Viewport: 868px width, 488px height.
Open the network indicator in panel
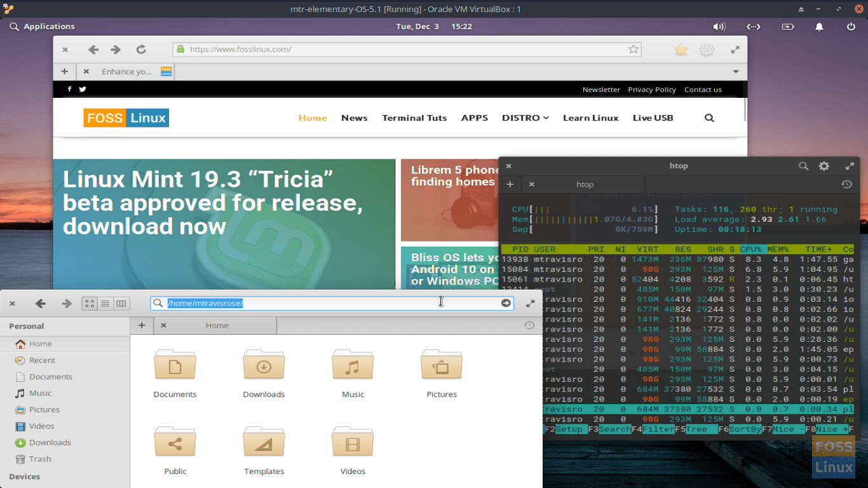pyautogui.click(x=753, y=27)
